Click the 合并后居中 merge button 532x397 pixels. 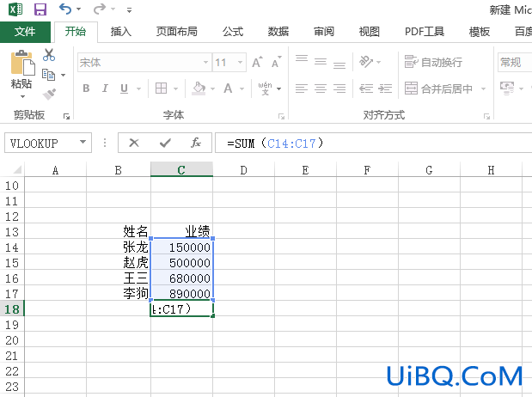pyautogui.click(x=438, y=89)
